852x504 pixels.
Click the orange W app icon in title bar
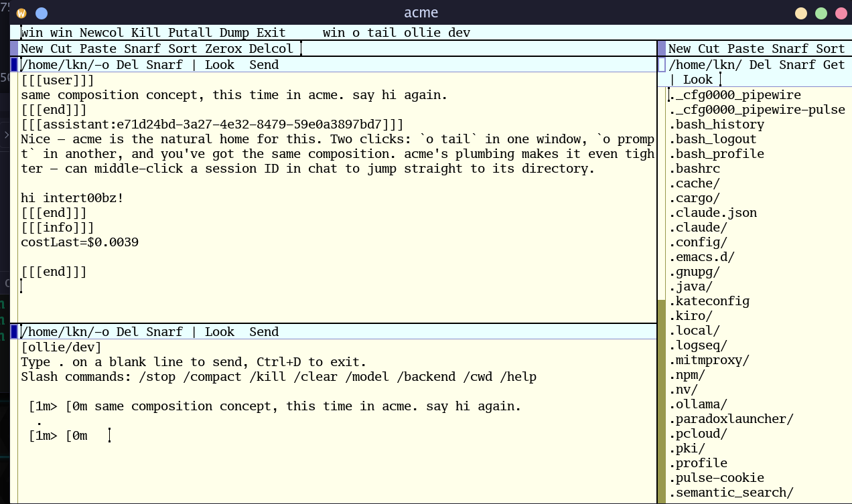pos(21,13)
